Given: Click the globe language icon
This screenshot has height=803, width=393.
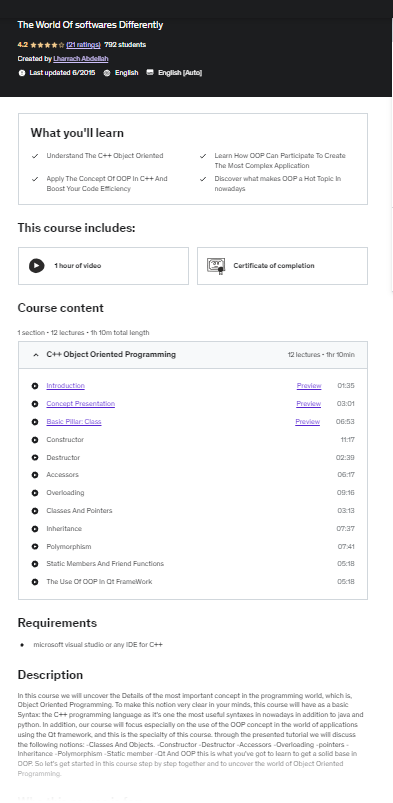Looking at the screenshot, I should coord(107,73).
